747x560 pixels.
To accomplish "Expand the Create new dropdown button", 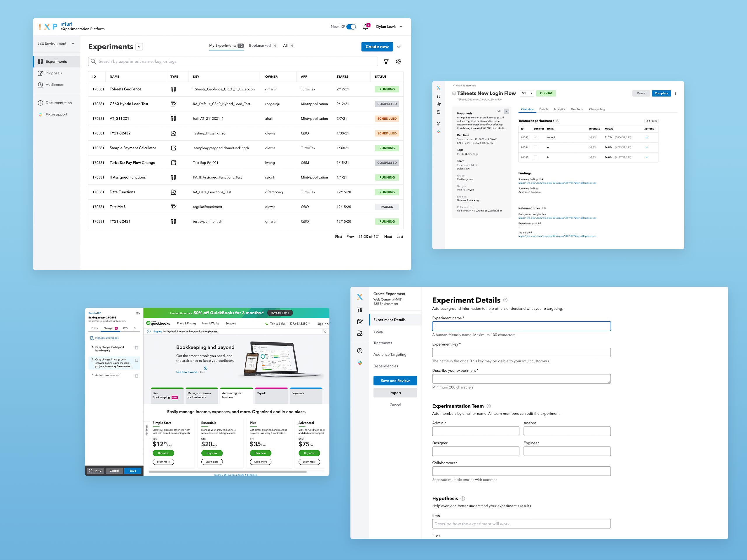I will pos(399,47).
